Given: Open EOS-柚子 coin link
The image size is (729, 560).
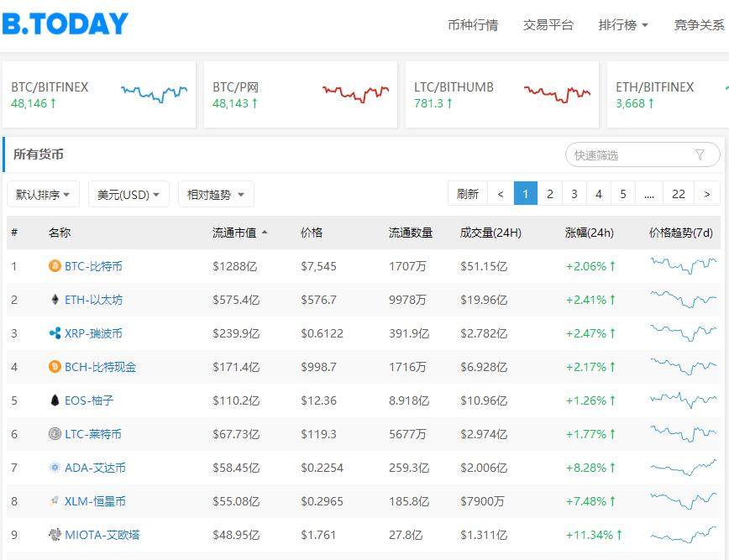Looking at the screenshot, I should [89, 400].
